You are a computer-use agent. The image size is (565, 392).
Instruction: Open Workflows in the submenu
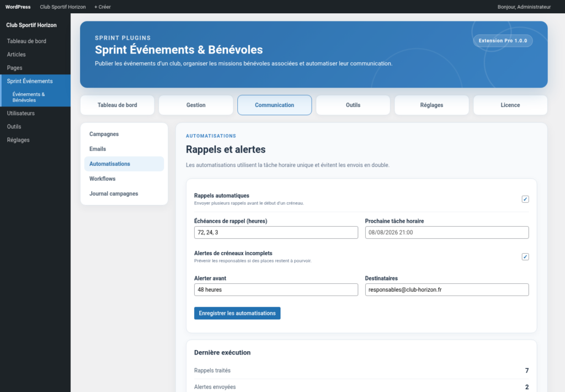[x=124, y=179]
